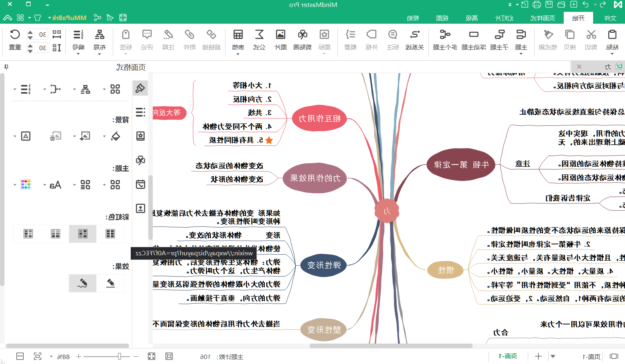Switch to the Slideshow (幻灯片) tab
Viewport: 625px width, 364px height.
pos(504,18)
